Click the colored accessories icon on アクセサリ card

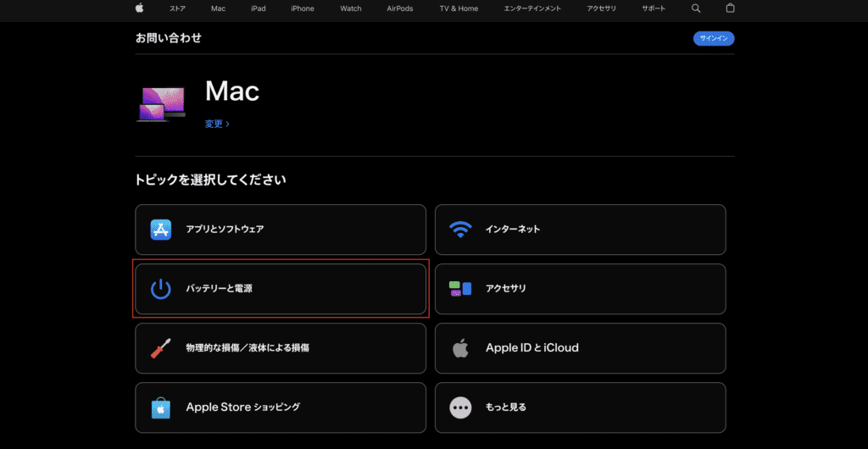click(460, 289)
